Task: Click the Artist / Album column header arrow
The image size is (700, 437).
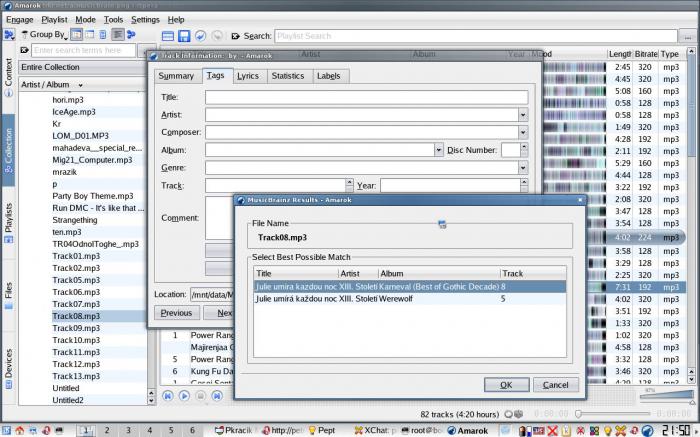Action: (x=80, y=85)
